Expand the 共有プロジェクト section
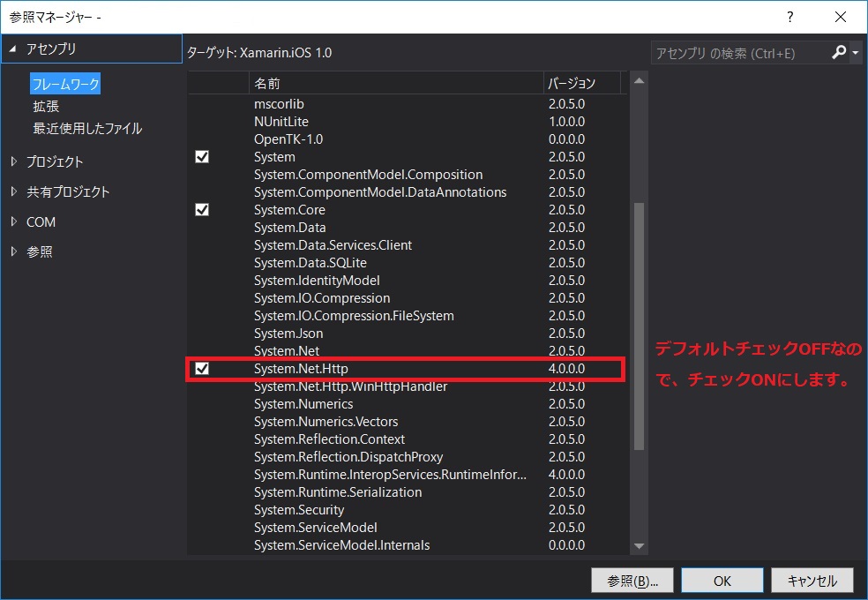 click(x=14, y=191)
